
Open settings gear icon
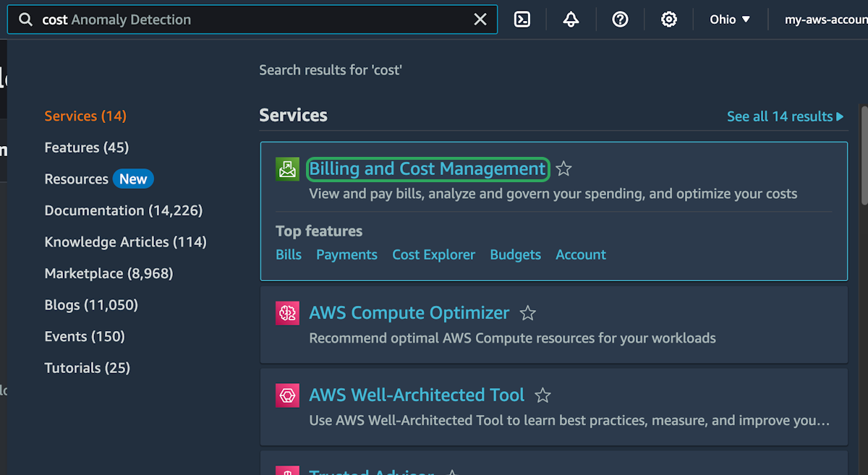(x=669, y=20)
